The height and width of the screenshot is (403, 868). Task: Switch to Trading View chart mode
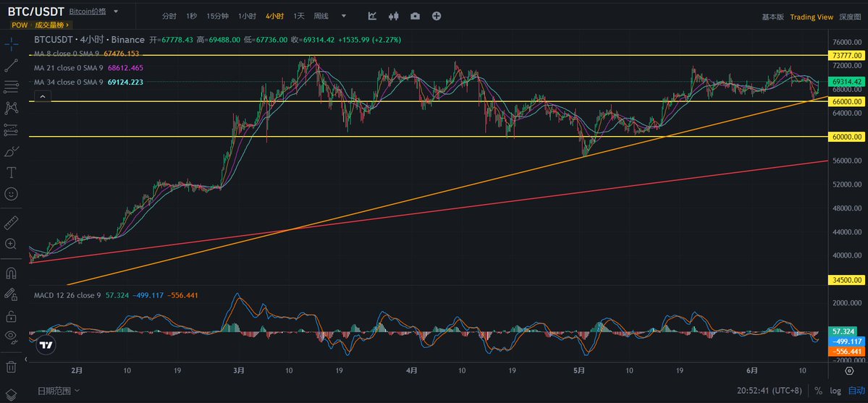click(812, 17)
